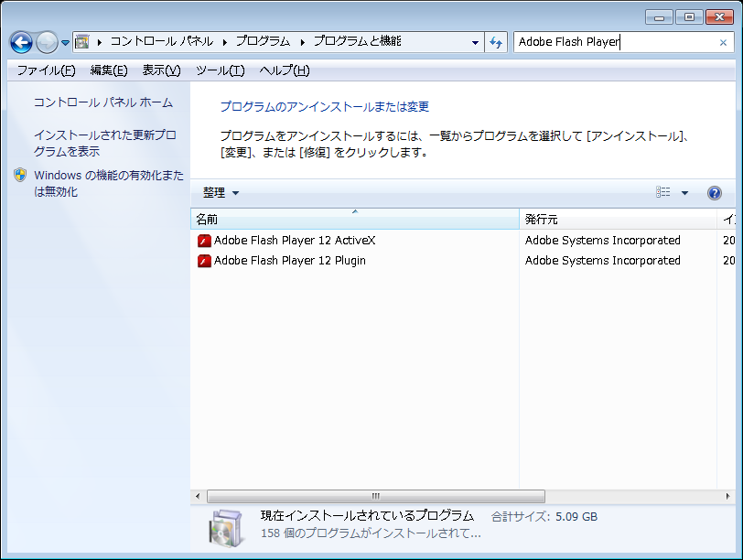Click the Control Panel icon in address bar
Image resolution: width=743 pixels, height=560 pixels.
click(82, 42)
